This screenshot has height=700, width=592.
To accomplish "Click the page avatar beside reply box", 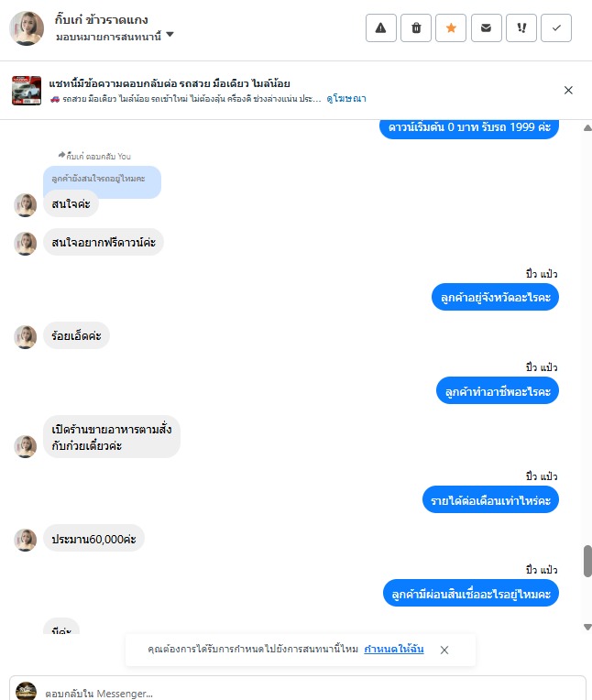I will (26, 691).
